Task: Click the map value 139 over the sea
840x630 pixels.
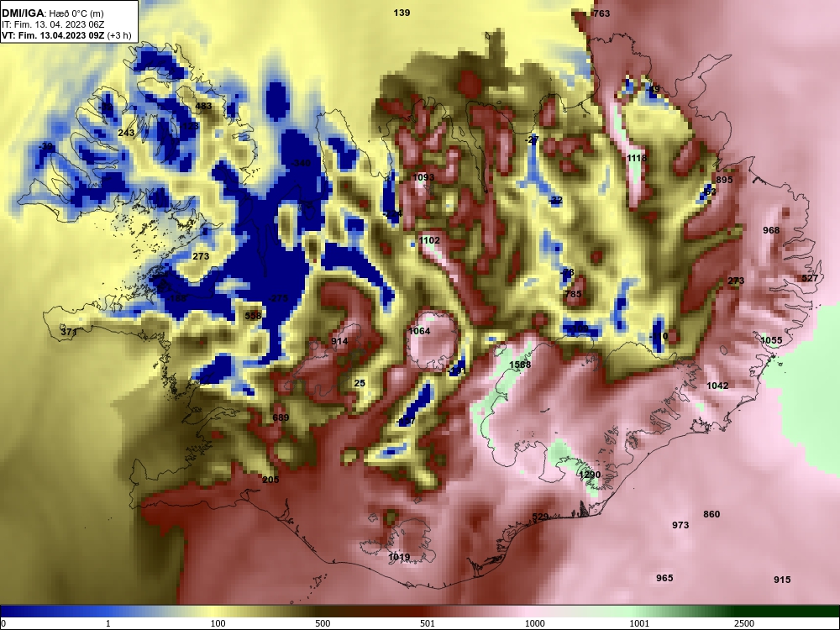Action: click(402, 13)
